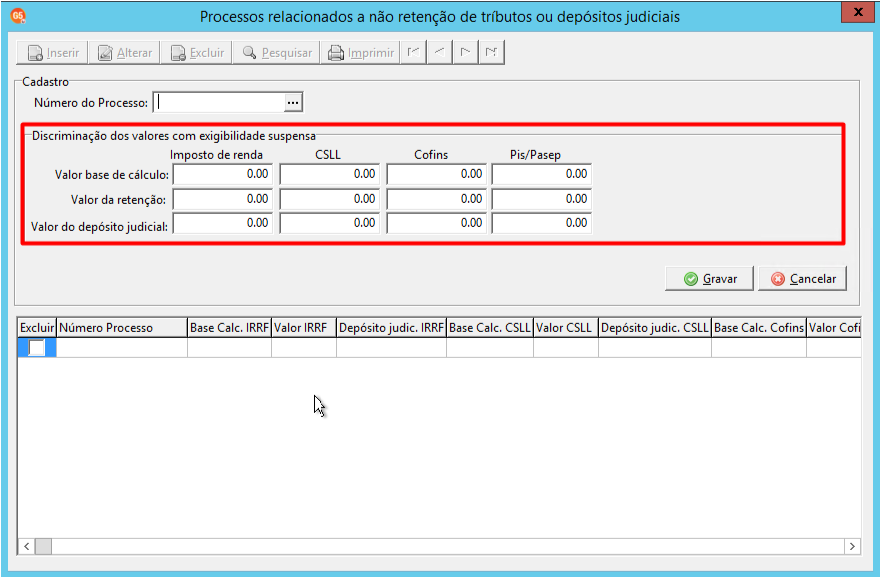Click the Número Processo column header

click(122, 328)
